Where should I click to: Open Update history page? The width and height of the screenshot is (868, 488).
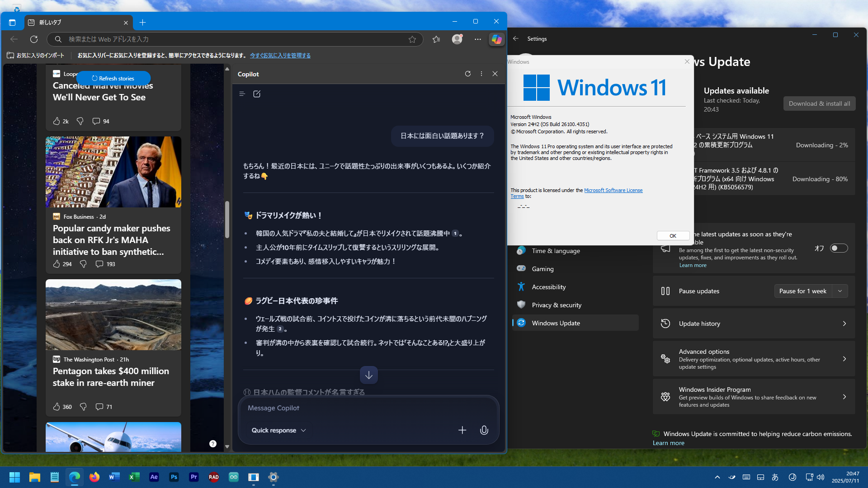click(754, 324)
